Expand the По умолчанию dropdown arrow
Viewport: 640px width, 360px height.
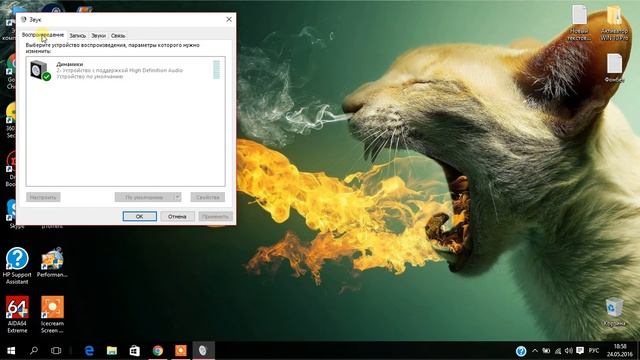177,197
